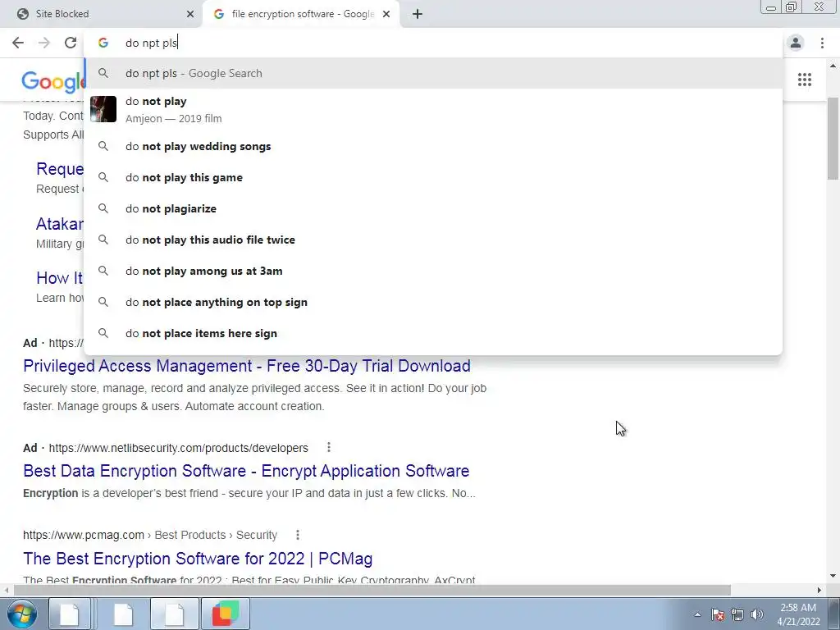Select 'do npt pls - Google Search' suggestion
The width and height of the screenshot is (840, 630).
(x=433, y=73)
